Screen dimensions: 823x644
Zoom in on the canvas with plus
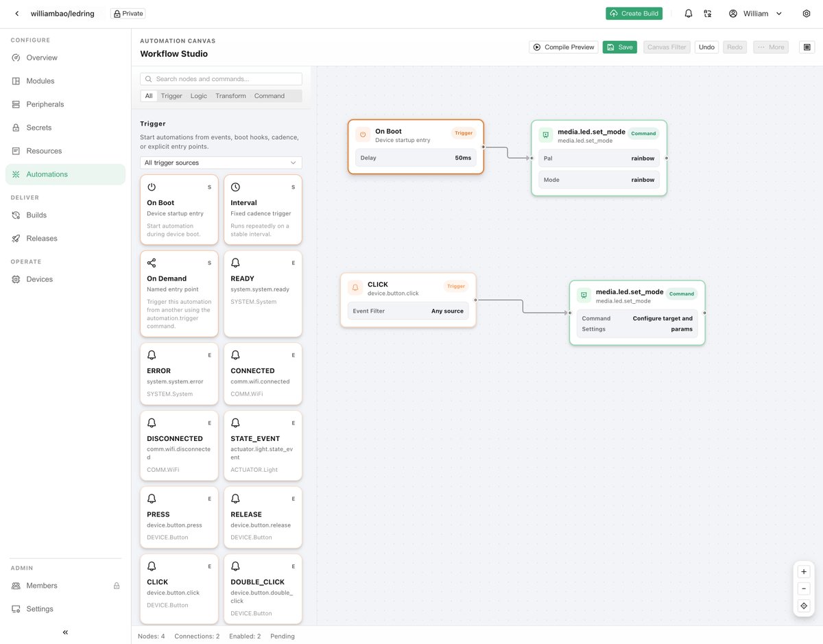click(804, 572)
